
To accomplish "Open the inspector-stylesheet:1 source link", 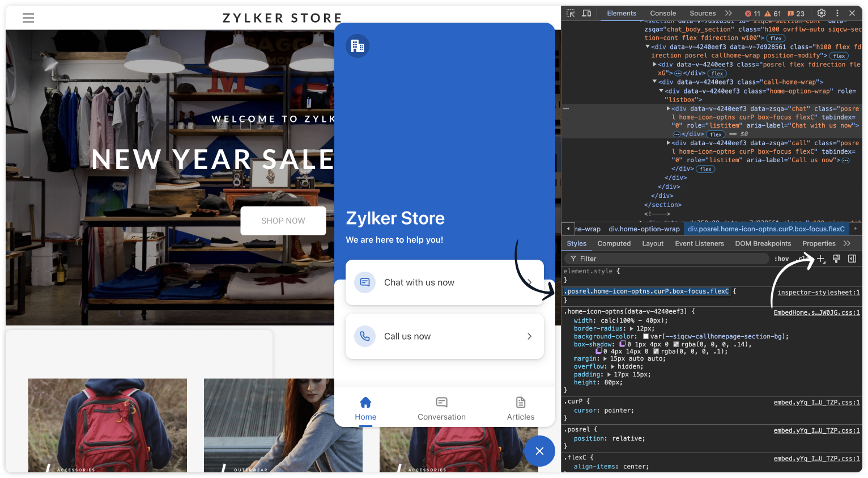I will (x=819, y=293).
